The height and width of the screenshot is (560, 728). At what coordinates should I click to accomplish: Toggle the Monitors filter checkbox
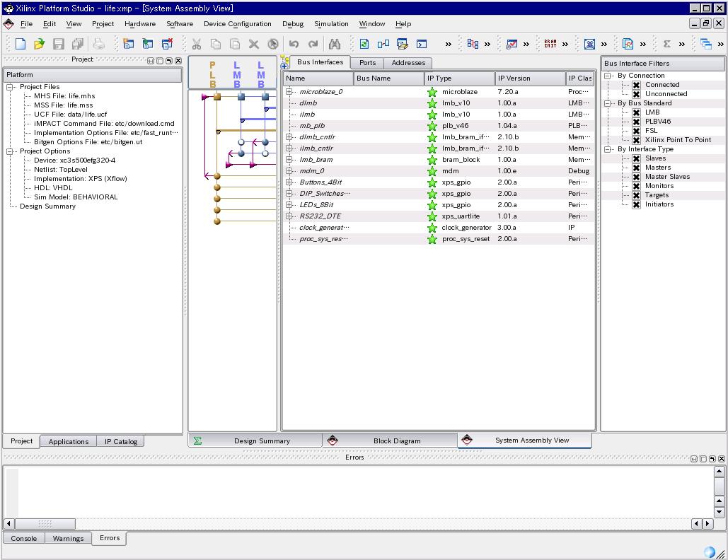pyautogui.click(x=637, y=186)
